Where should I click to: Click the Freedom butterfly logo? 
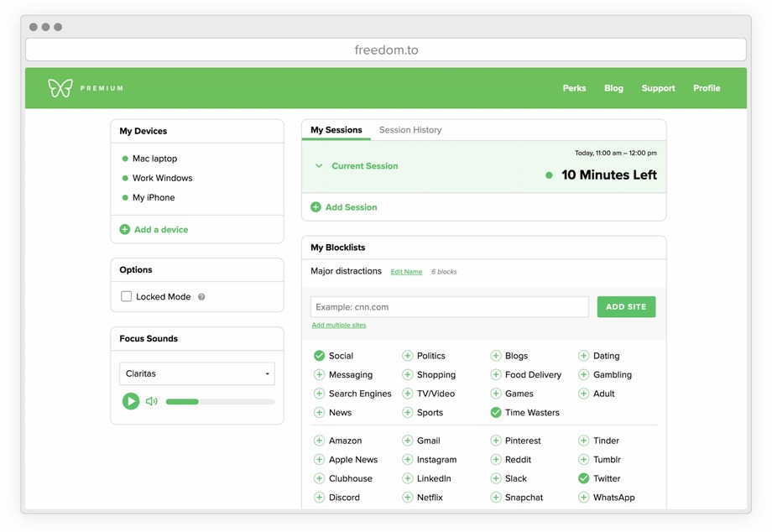(x=59, y=87)
